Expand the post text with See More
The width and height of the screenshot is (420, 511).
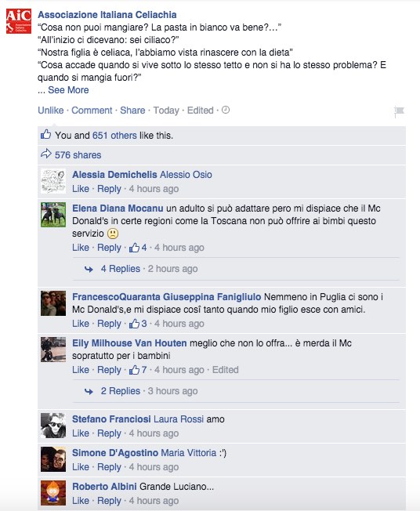(x=68, y=90)
